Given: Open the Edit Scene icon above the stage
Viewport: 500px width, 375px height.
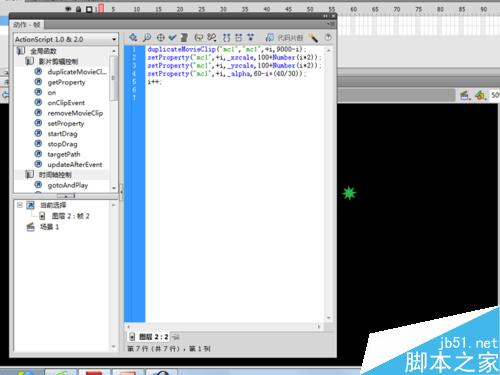Looking at the screenshot, I should coord(465,95).
